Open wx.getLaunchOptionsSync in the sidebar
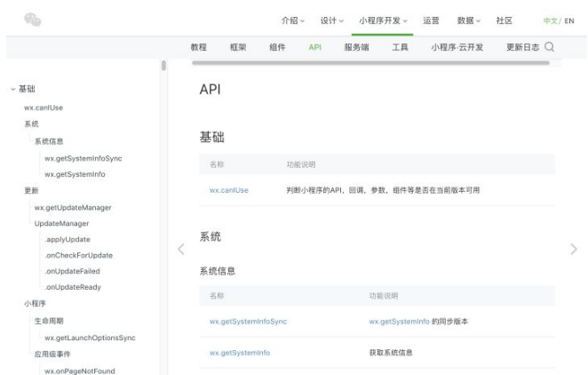This screenshot has width=588, height=375. click(x=90, y=338)
